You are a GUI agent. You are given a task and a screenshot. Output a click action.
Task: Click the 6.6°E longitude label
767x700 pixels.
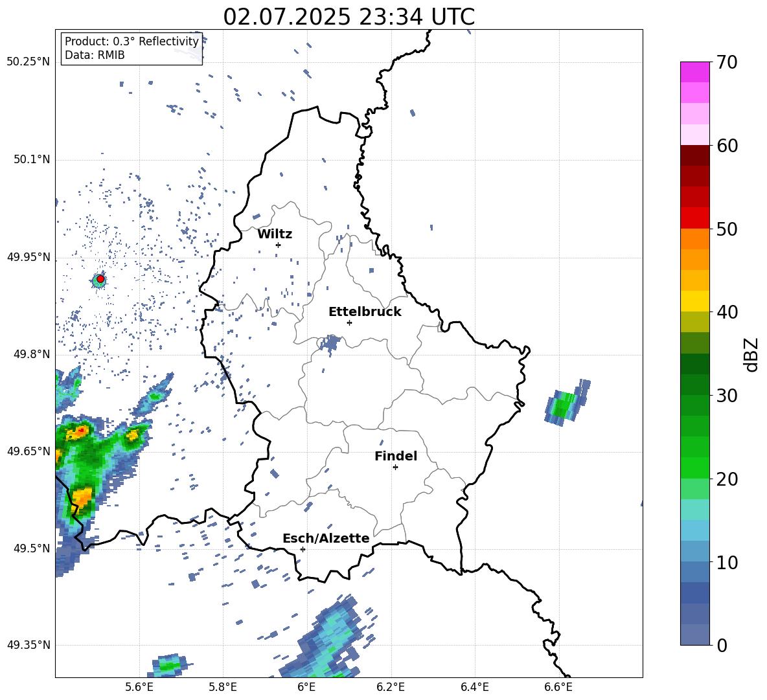[x=558, y=687]
